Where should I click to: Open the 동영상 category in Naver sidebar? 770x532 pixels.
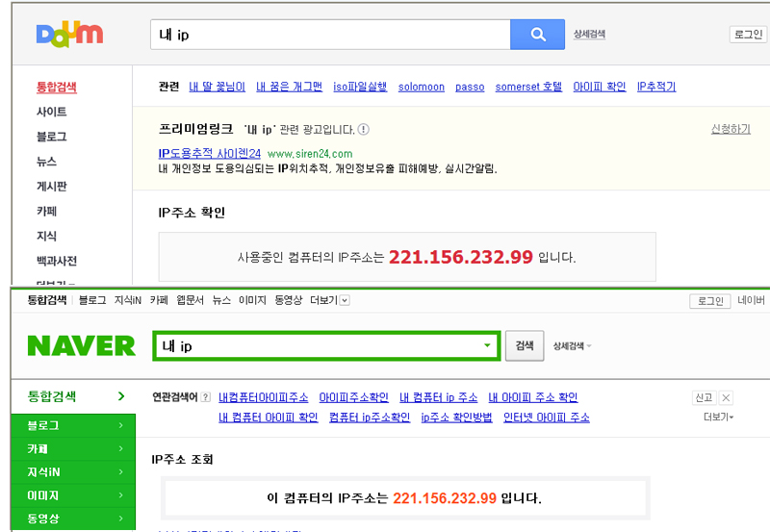click(x=73, y=519)
